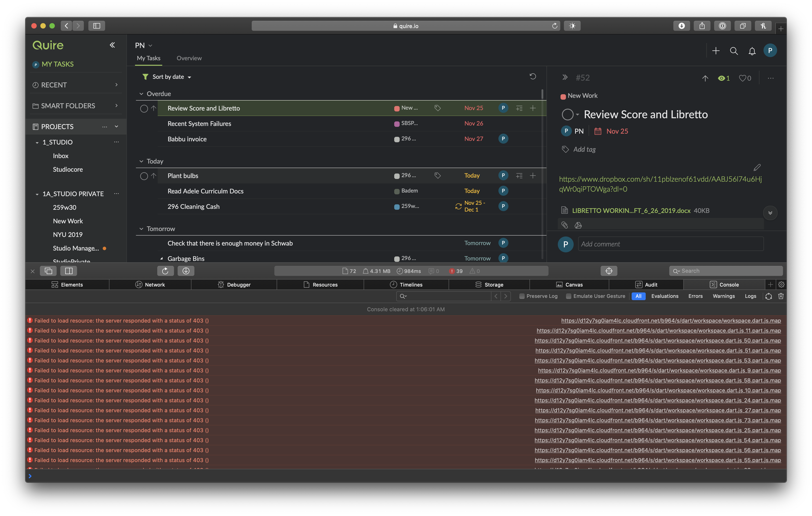Click the Add comment input field
The image size is (812, 516).
coord(671,244)
